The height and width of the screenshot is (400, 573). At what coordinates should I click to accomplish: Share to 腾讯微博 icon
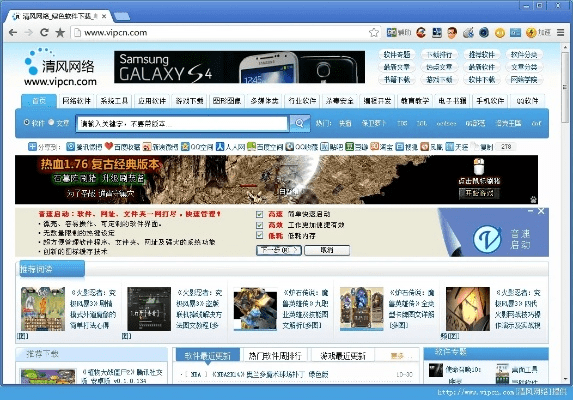pos(71,147)
